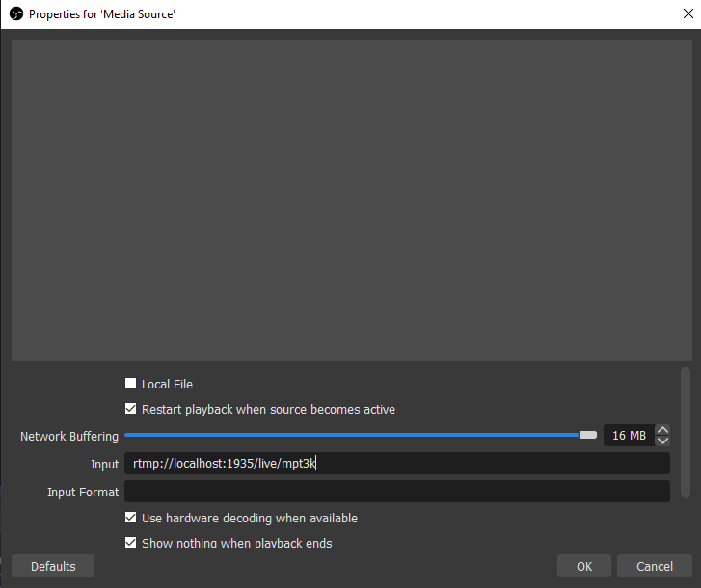Click the middle of Network Buffering track

352,436
